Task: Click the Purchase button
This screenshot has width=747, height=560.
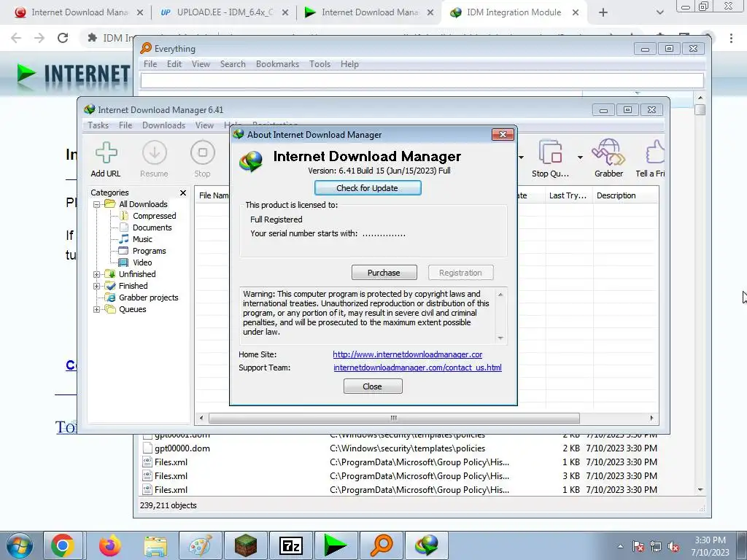Action: coord(384,273)
